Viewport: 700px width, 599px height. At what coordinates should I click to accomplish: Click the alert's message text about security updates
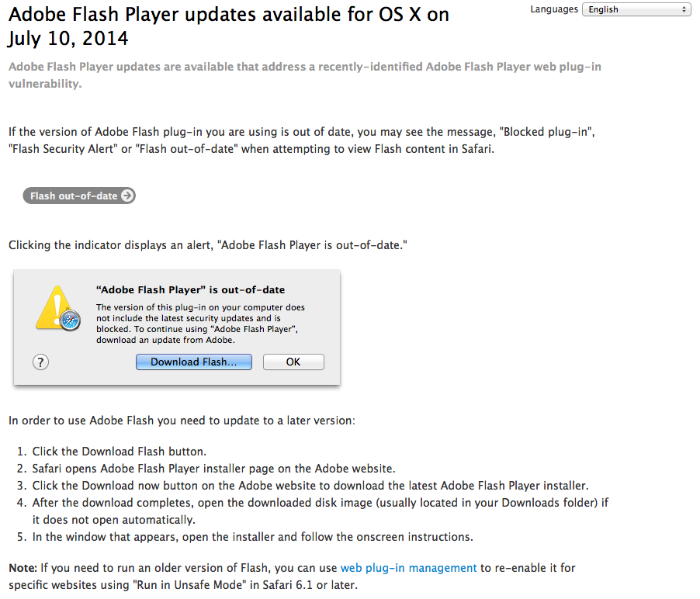coord(202,324)
